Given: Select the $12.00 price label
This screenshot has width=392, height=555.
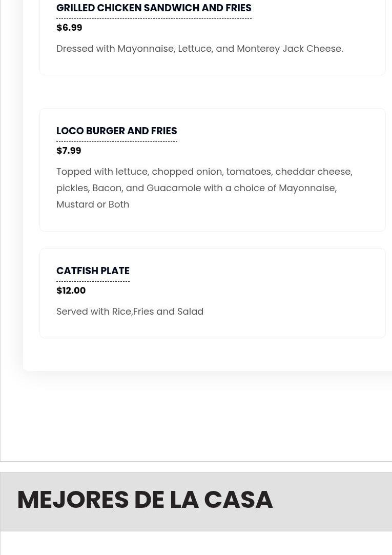Looking at the screenshot, I should [71, 291].
